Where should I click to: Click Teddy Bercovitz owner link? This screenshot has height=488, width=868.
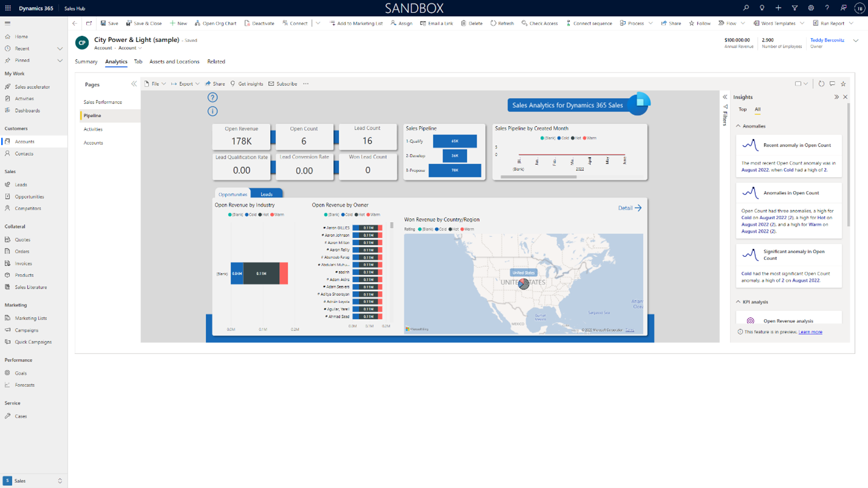click(x=827, y=40)
